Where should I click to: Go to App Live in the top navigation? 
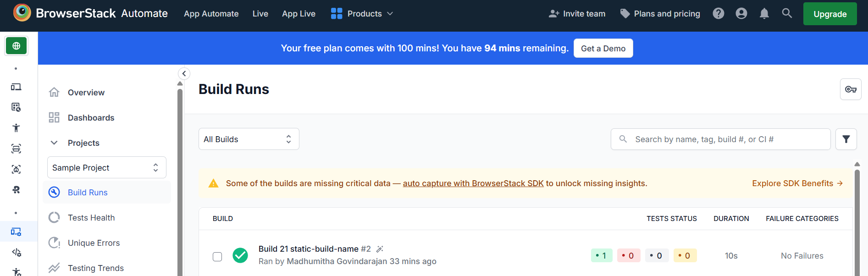tap(299, 14)
